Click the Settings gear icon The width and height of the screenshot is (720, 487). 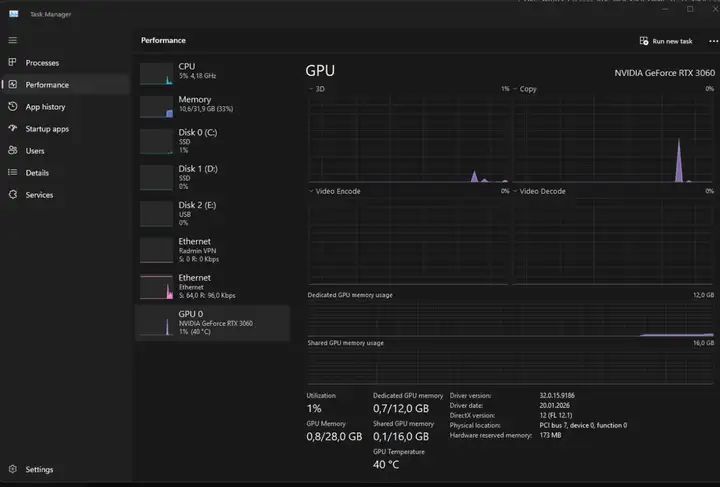point(12,469)
